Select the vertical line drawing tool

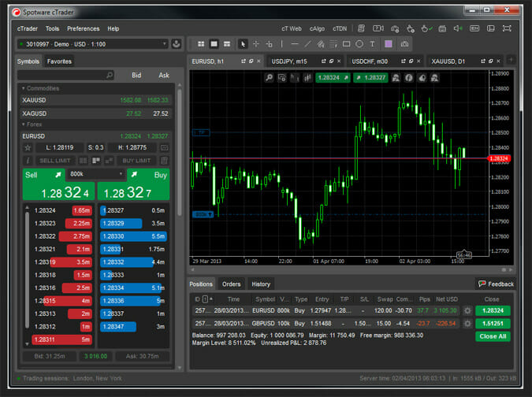(281, 44)
